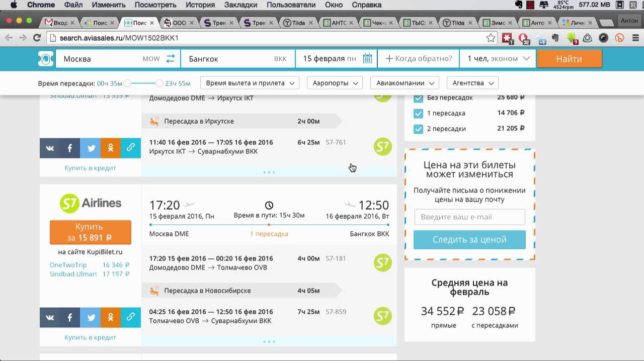Open passengers and class dropdown
The height and width of the screenshot is (361, 644).
[x=498, y=59]
